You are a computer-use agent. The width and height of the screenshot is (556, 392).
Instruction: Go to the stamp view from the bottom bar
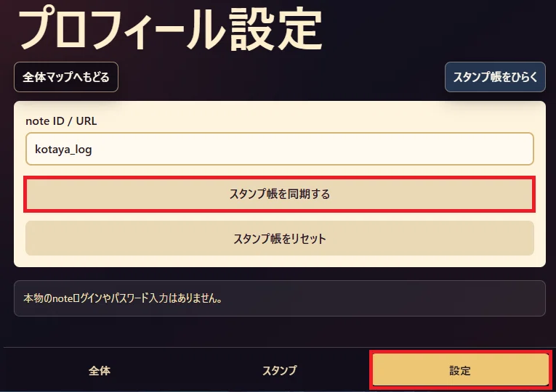coord(279,370)
